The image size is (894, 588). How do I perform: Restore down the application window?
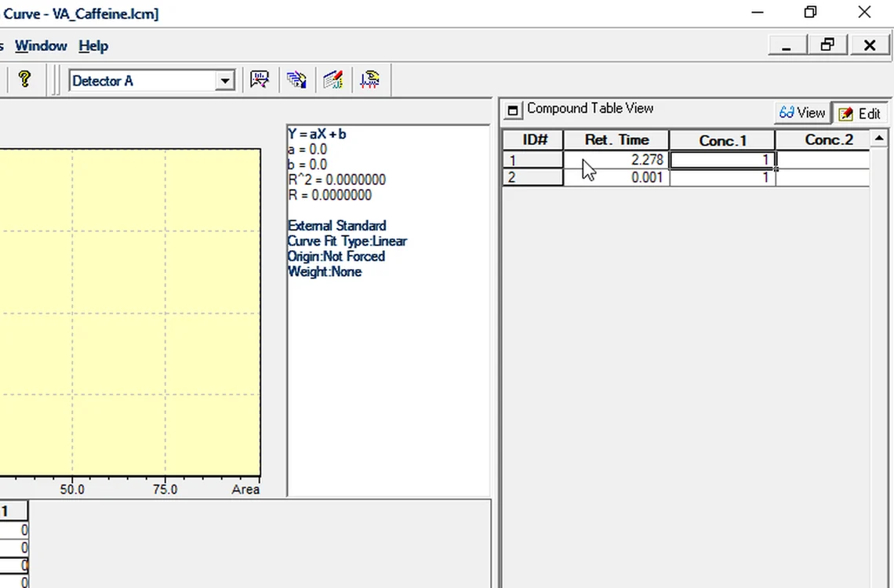(x=810, y=13)
